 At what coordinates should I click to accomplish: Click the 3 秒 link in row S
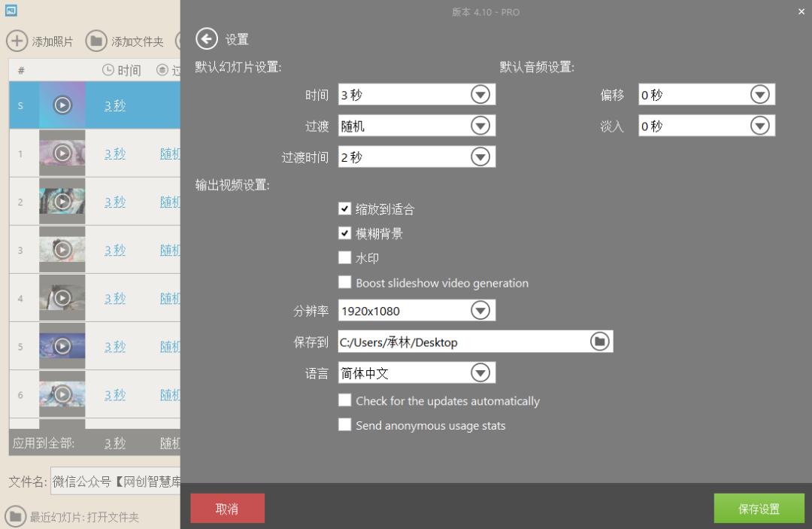coord(115,105)
